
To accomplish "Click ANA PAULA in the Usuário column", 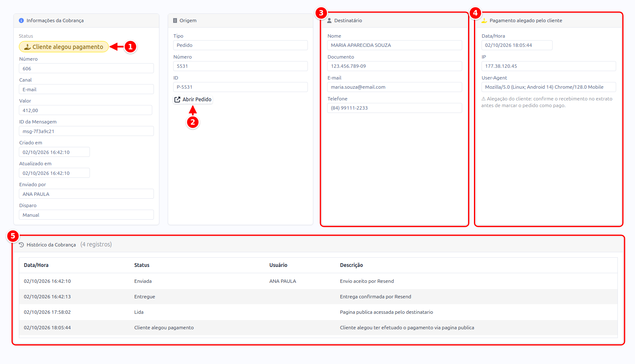I will click(x=283, y=281).
